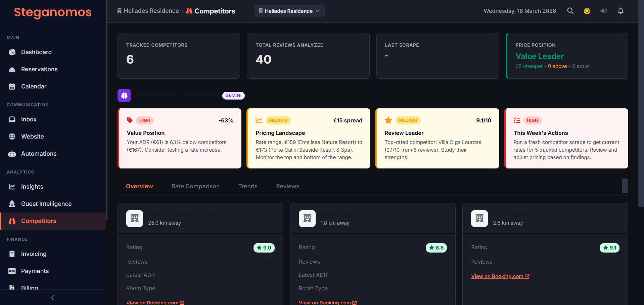Image resolution: width=644 pixels, height=305 pixels.
Task: Open Payments via the Stripe icon
Action: [x=11, y=271]
